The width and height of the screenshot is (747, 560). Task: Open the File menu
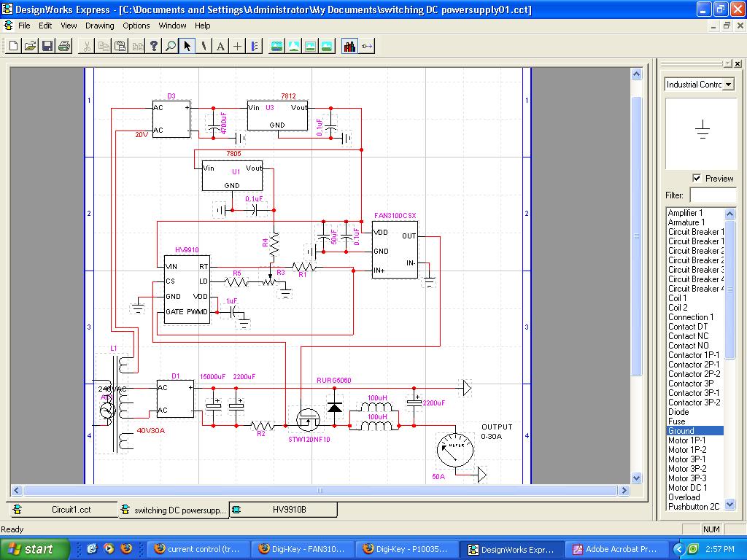(24, 26)
